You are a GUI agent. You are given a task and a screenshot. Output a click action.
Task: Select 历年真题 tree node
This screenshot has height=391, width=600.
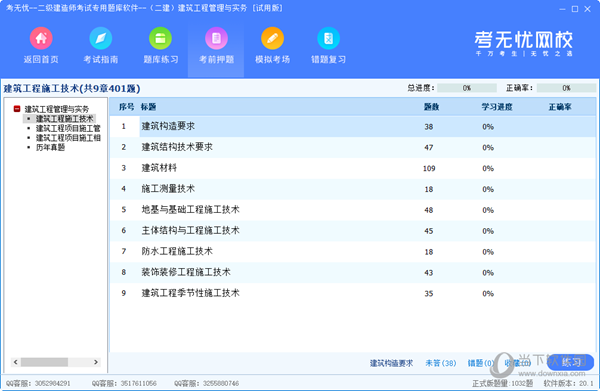tap(50, 147)
